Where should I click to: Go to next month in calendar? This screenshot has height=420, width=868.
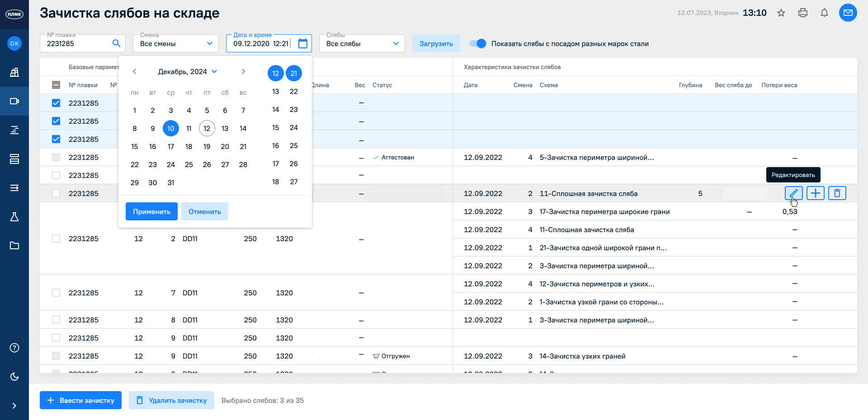pyautogui.click(x=243, y=71)
